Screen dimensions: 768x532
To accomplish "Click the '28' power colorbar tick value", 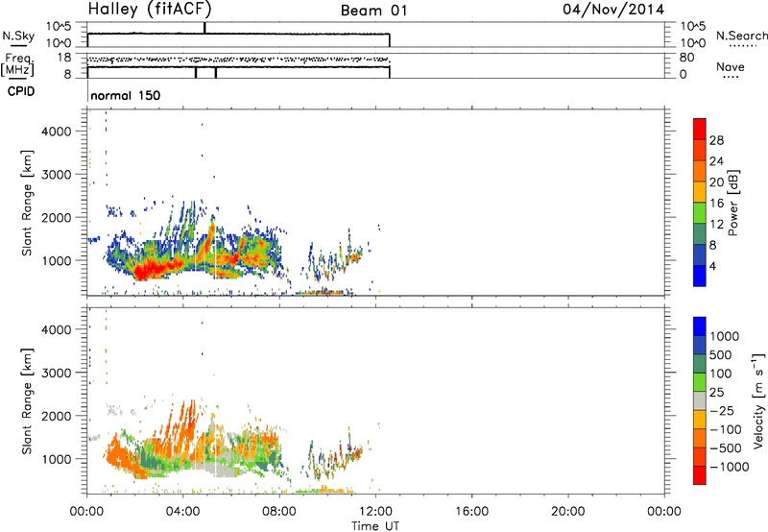I will pyautogui.click(x=716, y=140).
